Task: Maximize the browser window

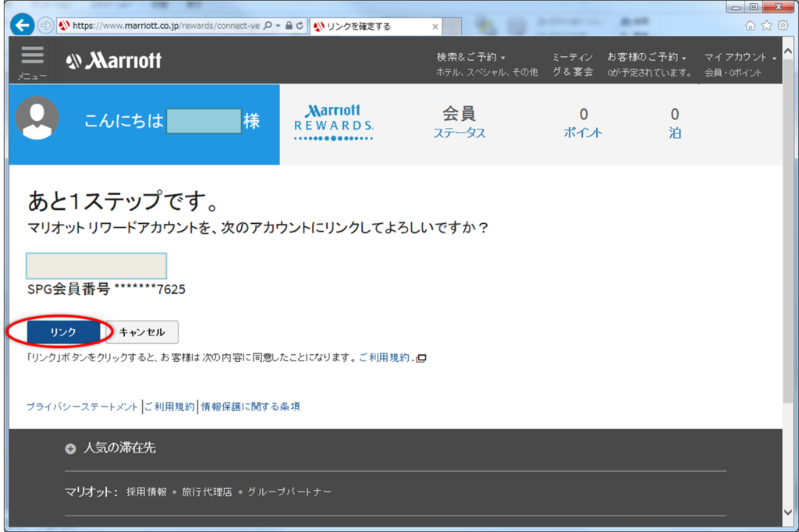Action: pos(754,7)
